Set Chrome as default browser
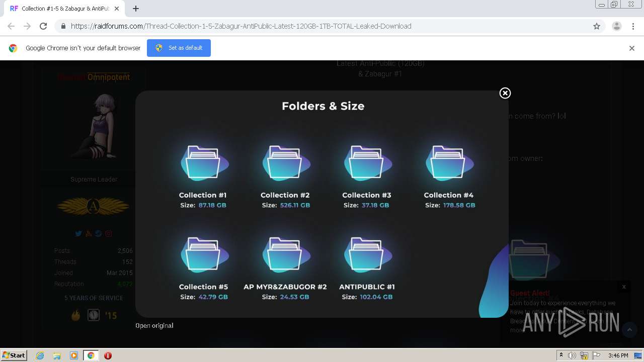Image resolution: width=644 pixels, height=362 pixels. pos(179,48)
